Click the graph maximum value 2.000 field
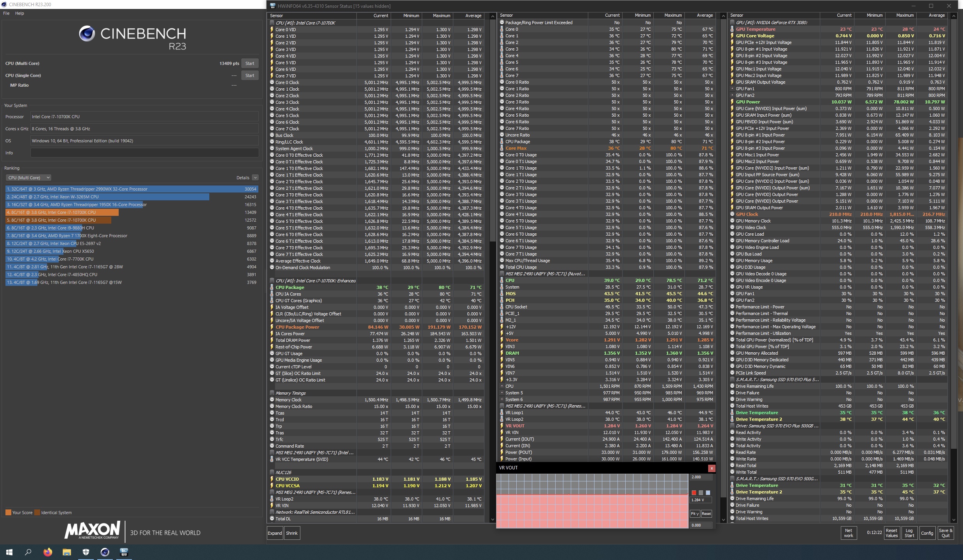This screenshot has height=560, width=963. click(x=700, y=477)
